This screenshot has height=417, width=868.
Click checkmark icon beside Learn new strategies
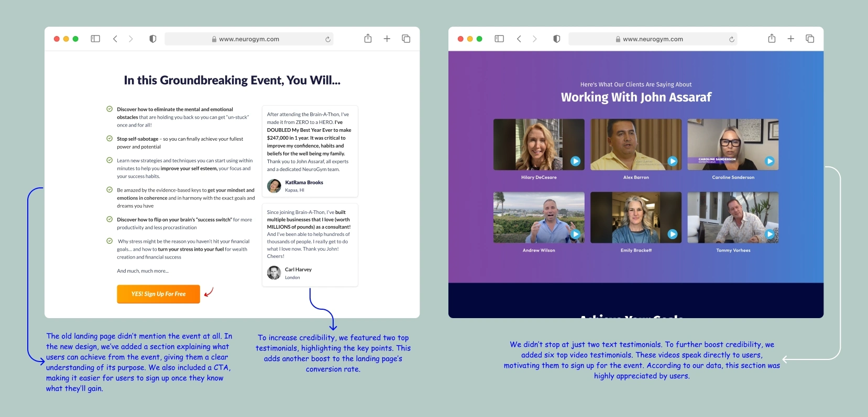tap(109, 160)
